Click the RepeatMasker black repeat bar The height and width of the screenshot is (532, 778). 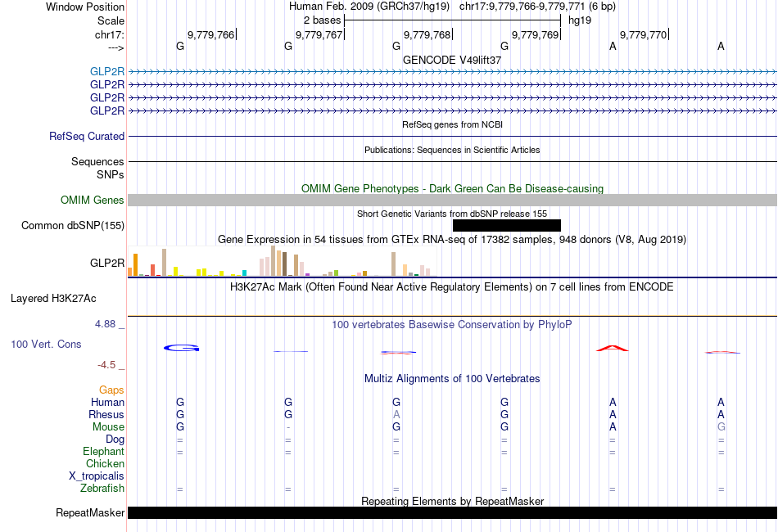coord(452,512)
